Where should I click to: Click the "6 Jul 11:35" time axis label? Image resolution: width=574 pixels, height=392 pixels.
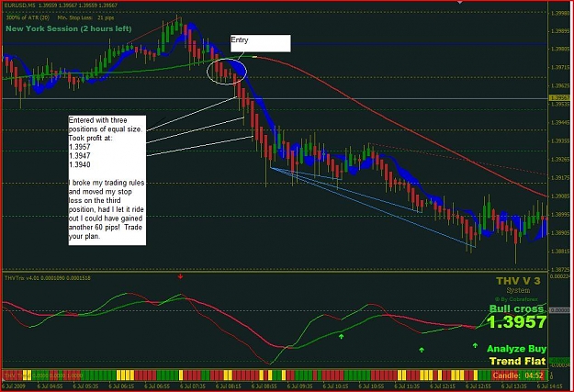(x=407, y=386)
